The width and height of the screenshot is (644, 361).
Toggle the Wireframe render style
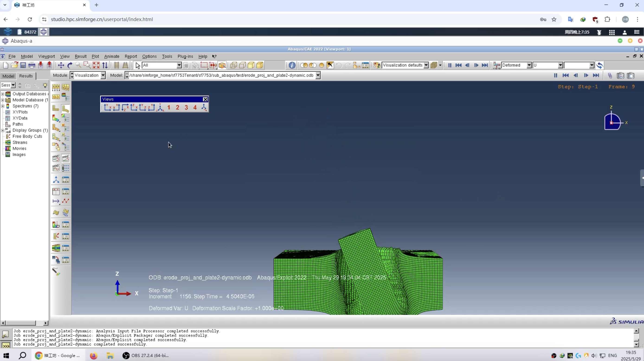pyautogui.click(x=234, y=65)
